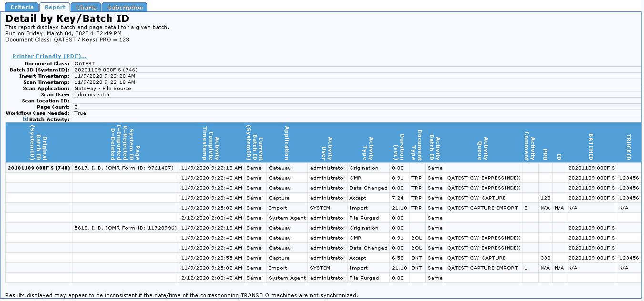The width and height of the screenshot is (644, 301).
Task: Click page entry 5617 with OMR Form ID 9761407
Action: [125, 168]
